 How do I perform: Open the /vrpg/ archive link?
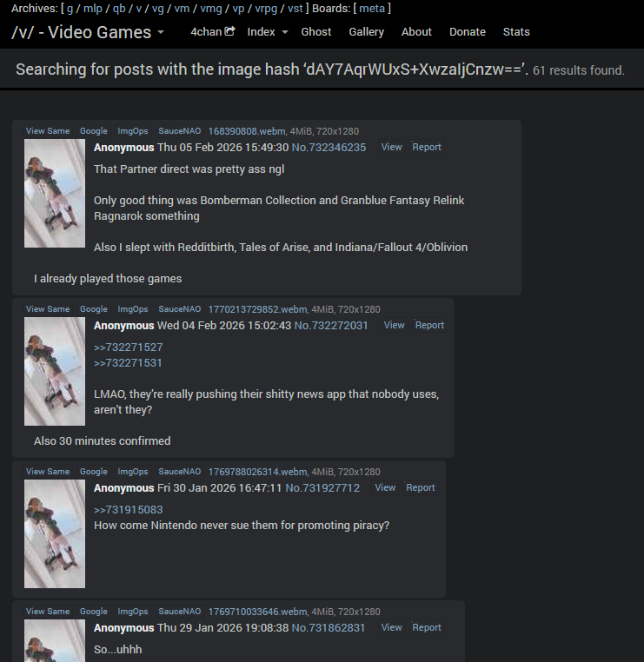tap(266, 9)
